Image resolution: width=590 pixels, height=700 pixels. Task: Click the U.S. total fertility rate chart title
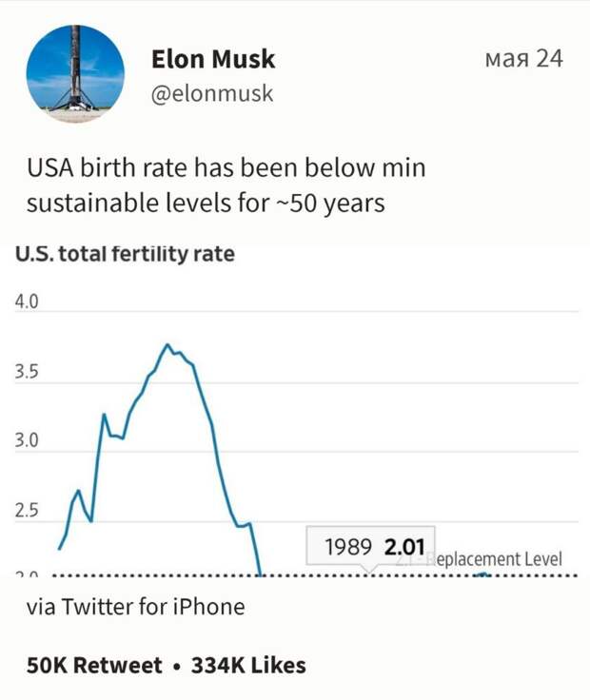point(125,254)
